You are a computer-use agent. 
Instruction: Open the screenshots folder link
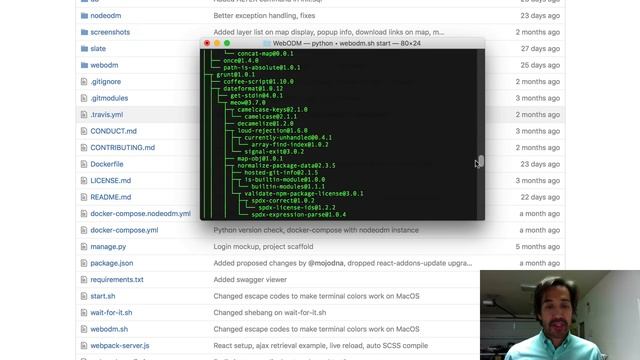coord(110,32)
